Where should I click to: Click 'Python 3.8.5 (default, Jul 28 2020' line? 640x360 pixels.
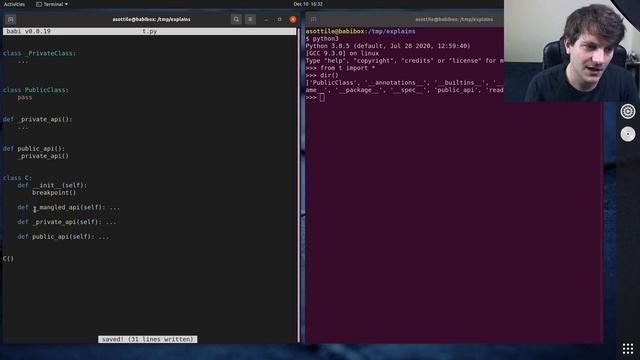click(388, 46)
